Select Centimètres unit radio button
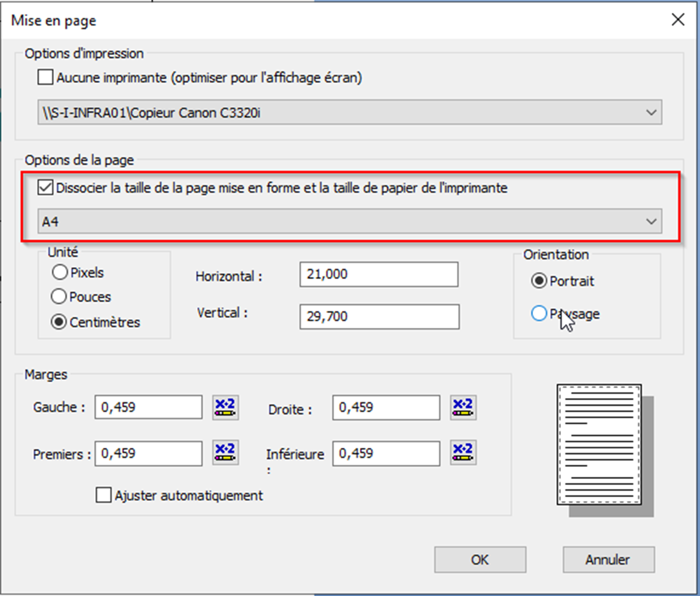Viewport: 700px width, 596px height. tap(59, 322)
